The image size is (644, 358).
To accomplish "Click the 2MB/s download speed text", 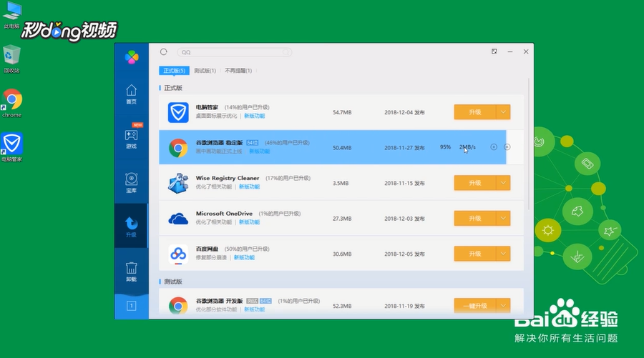I will [467, 146].
